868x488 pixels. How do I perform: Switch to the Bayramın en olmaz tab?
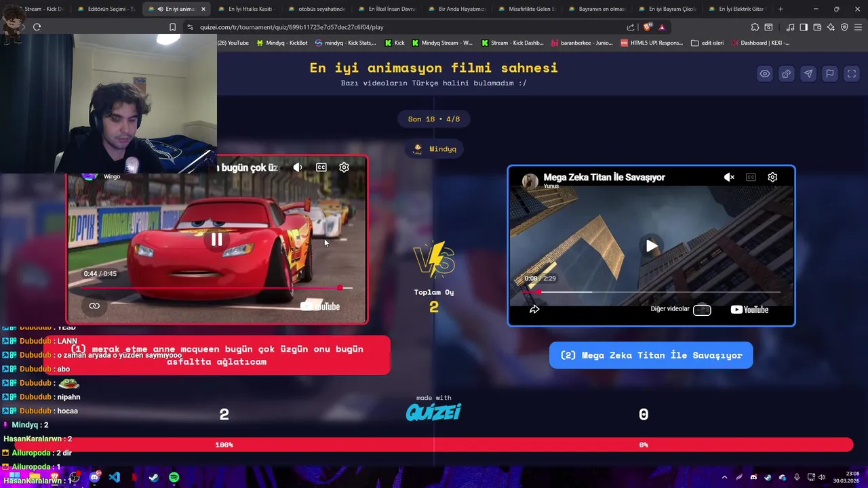[597, 9]
